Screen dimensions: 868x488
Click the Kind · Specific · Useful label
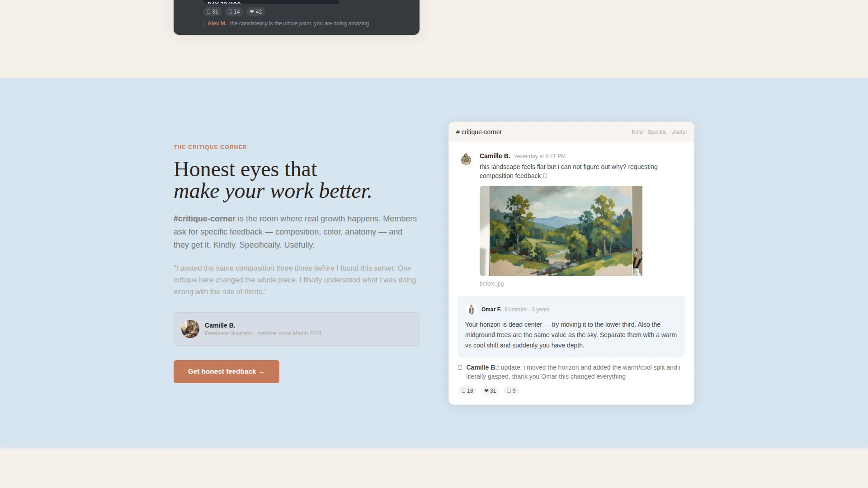click(659, 132)
